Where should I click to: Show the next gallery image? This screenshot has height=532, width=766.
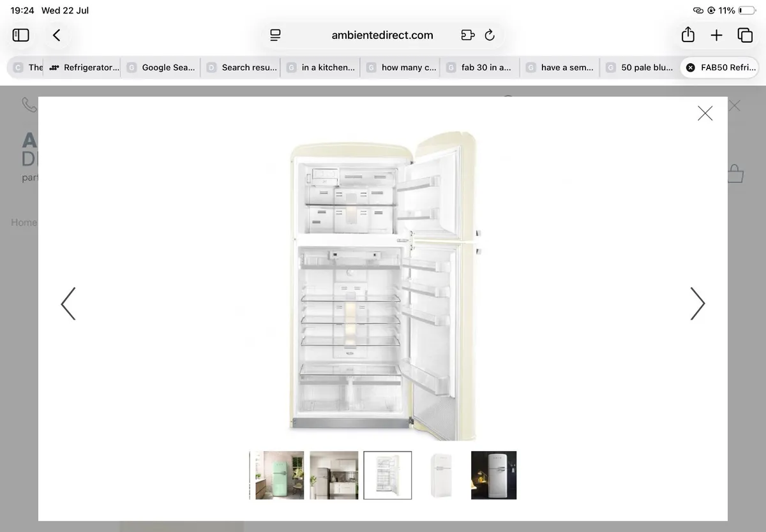[698, 304]
